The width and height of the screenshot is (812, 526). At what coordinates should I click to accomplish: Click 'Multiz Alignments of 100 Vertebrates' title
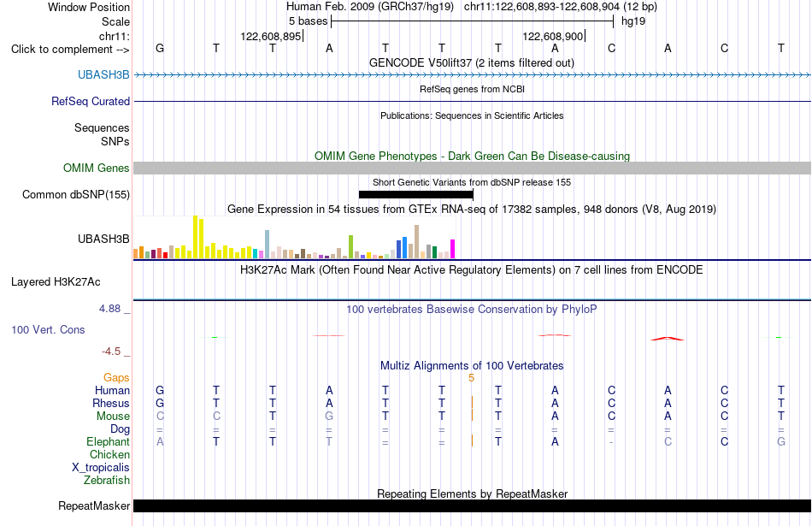(472, 365)
